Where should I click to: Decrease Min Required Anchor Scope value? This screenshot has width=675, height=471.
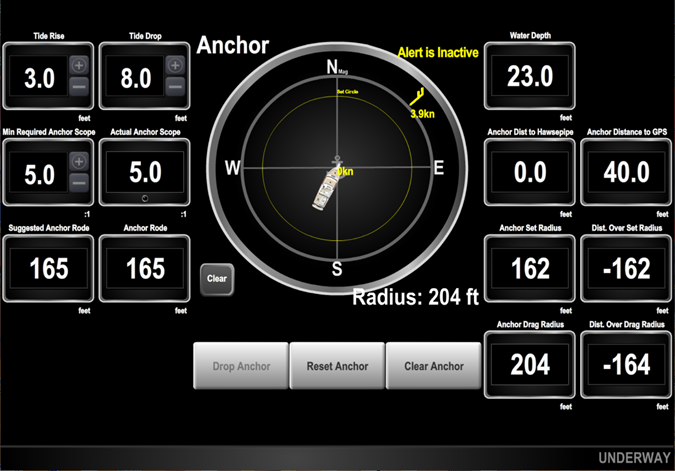[78, 184]
